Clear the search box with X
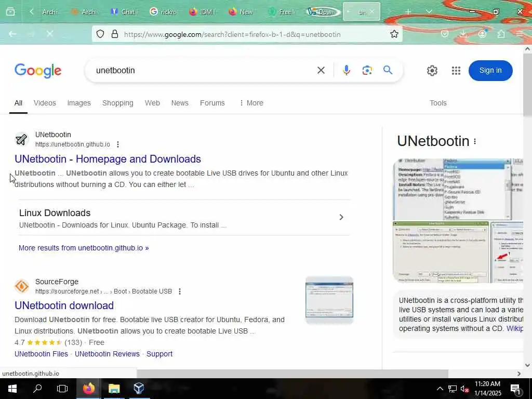Viewport: 532px width, 399px height. point(321,70)
